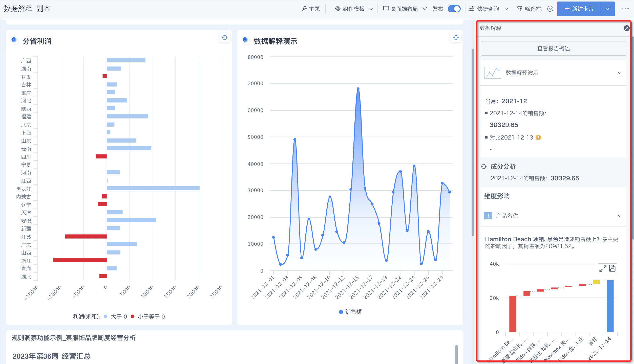The width and height of the screenshot is (634, 364).
Task: Click the 查看报告概述 button
Action: [553, 48]
